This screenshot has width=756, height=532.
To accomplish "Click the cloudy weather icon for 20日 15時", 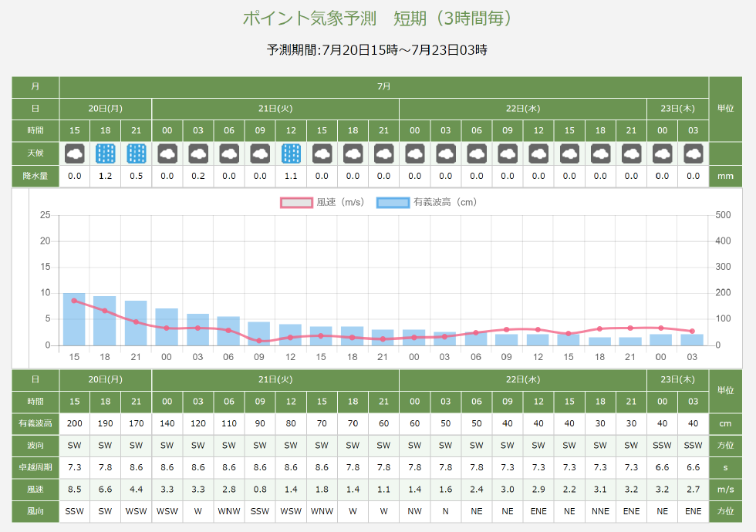I will tap(74, 153).
